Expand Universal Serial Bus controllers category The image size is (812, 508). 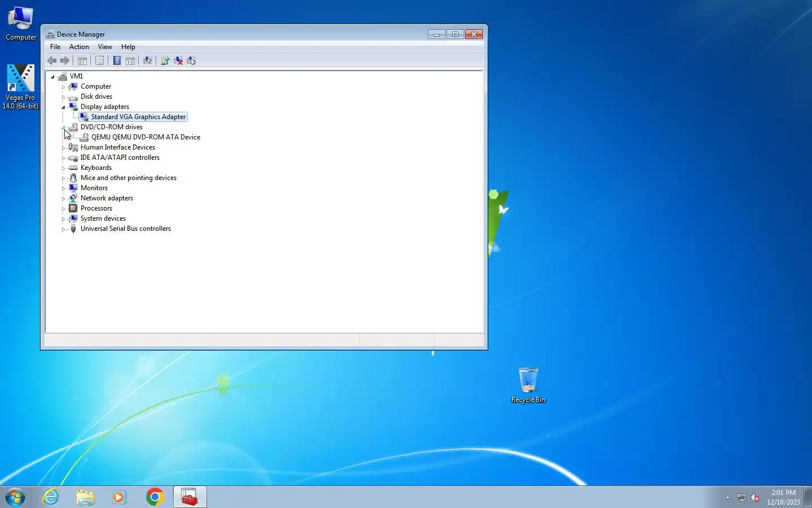tap(63, 229)
